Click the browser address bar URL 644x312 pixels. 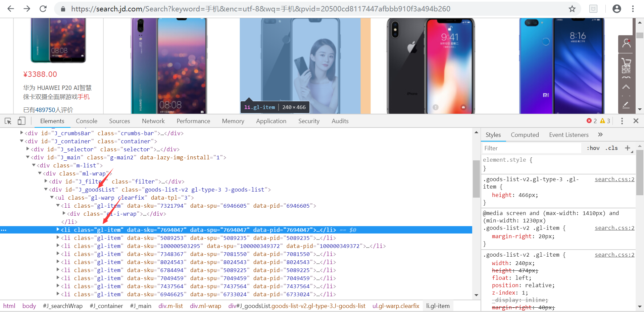(260, 9)
